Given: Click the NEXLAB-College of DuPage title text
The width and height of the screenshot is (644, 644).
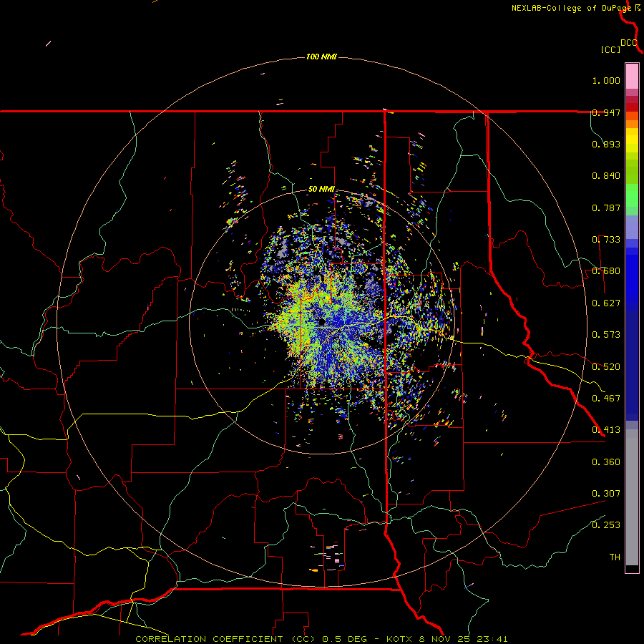Looking at the screenshot, I should 571,8.
